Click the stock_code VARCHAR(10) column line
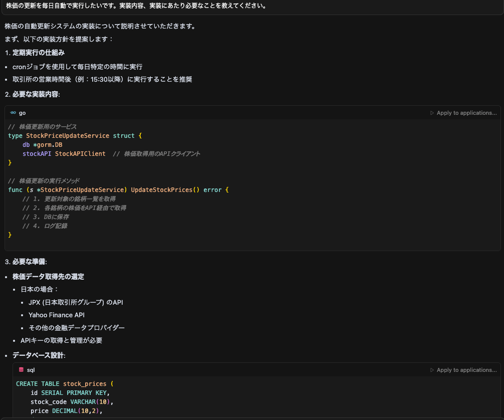Viewport: 504px width, 420px height. (x=72, y=402)
